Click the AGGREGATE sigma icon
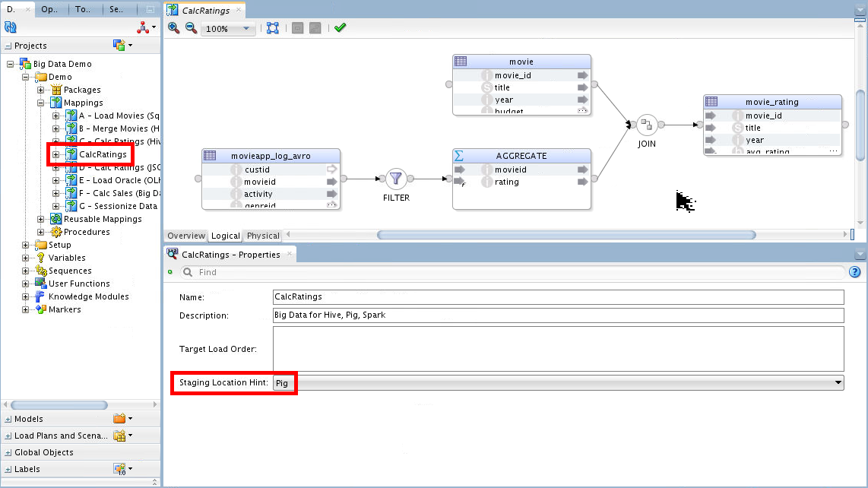Image resolution: width=868 pixels, height=488 pixels. point(459,156)
